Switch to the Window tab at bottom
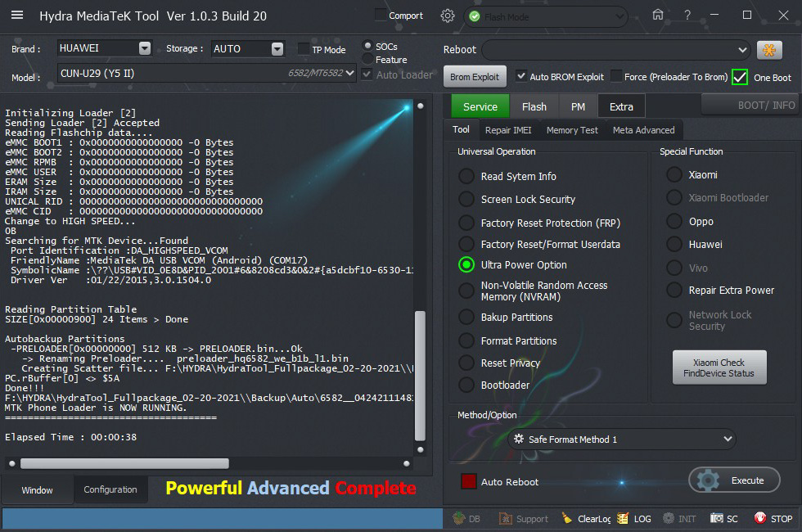 [x=37, y=489]
